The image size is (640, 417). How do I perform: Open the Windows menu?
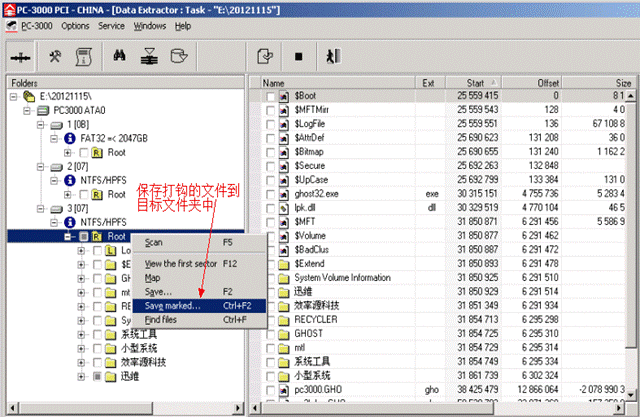(150, 26)
